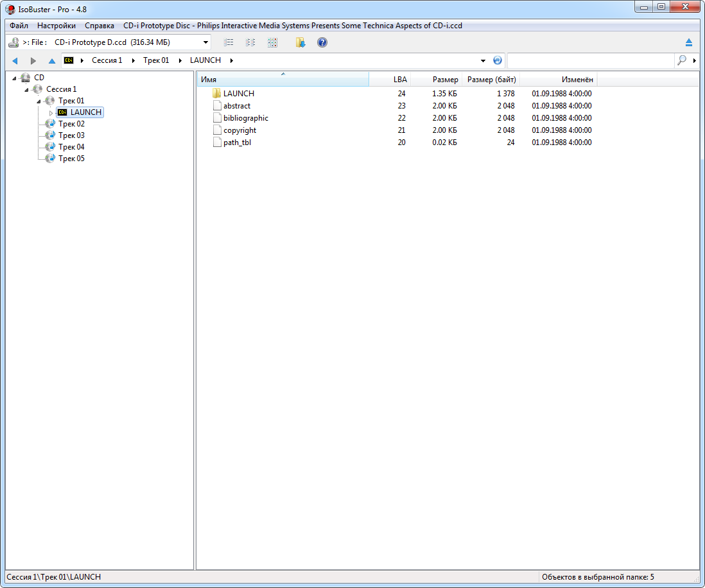Screen dimensions: 705x588
Task: Select Трек 01 in the tree
Action: pos(71,101)
